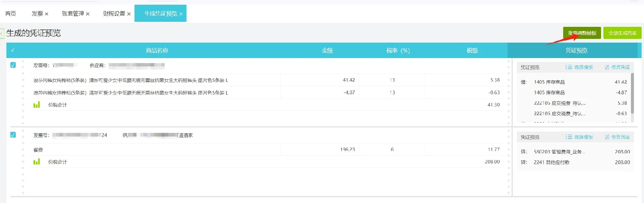Click the bar chart icon in first invoice
This screenshot has height=203, width=644.
click(37, 105)
